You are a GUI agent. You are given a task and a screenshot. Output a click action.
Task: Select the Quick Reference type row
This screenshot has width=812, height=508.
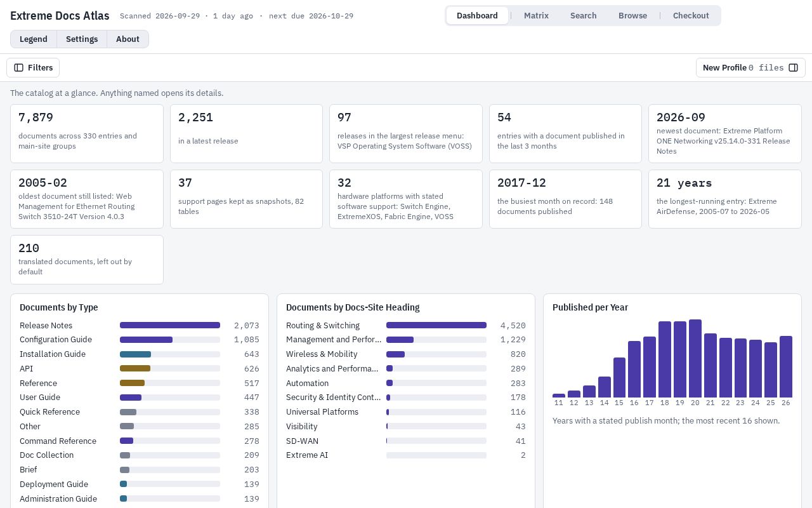(x=140, y=412)
